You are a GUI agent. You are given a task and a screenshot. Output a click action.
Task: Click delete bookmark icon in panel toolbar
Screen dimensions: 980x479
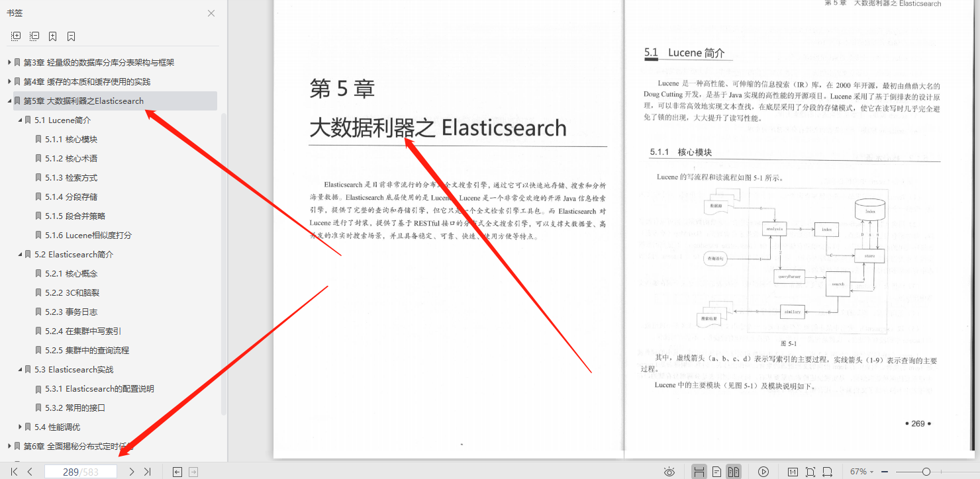coord(71,36)
